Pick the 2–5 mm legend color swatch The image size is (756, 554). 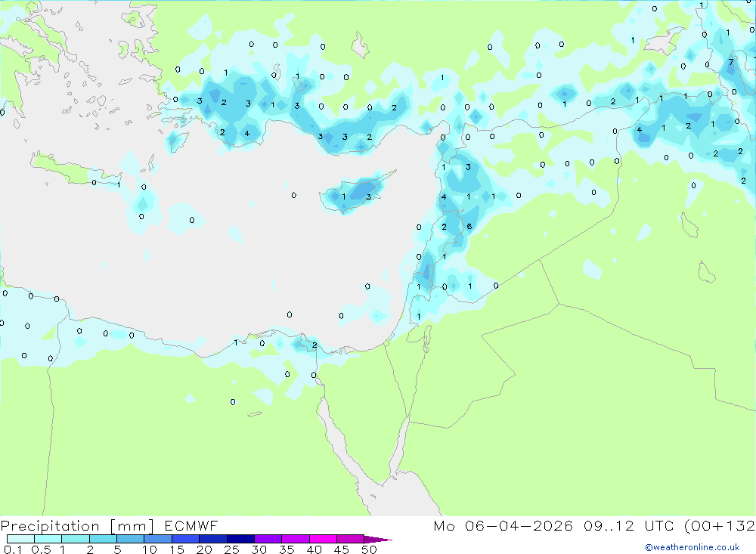coord(103,539)
